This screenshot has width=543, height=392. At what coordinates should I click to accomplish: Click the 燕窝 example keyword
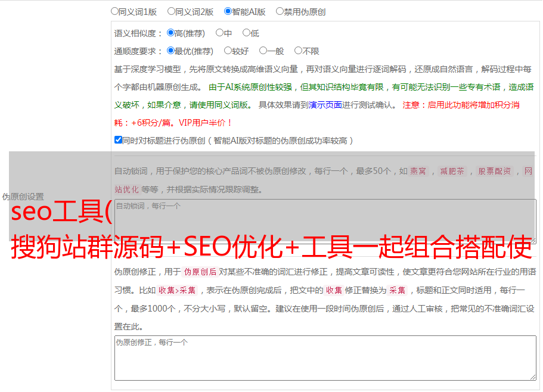(418, 171)
